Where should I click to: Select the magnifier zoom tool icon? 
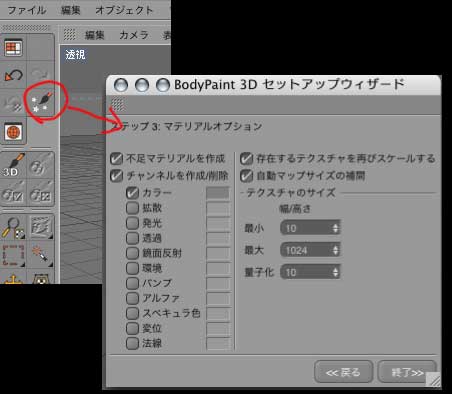[x=13, y=228]
